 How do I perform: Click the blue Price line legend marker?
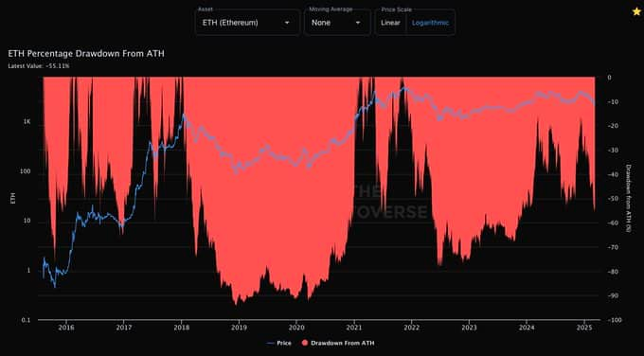pos(270,343)
